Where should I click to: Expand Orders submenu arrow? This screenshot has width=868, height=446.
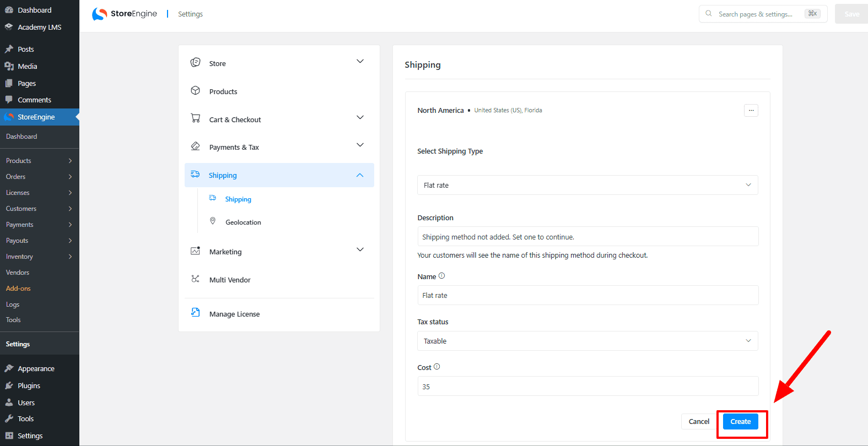[x=70, y=177]
